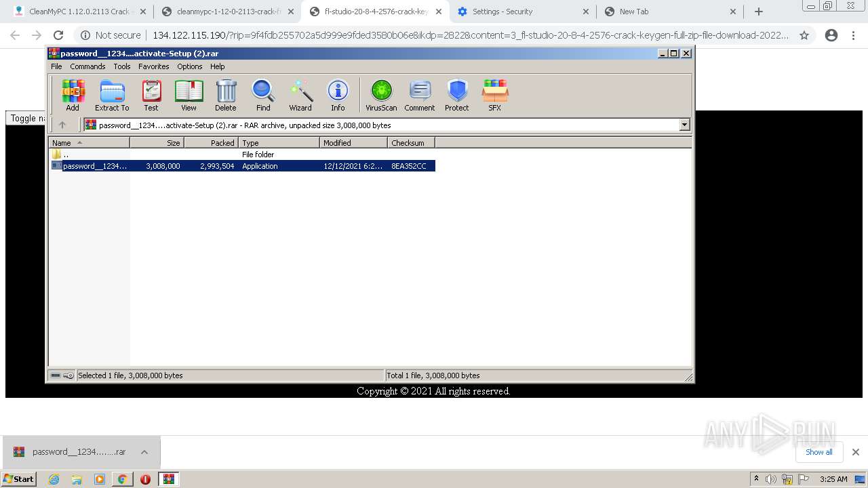
Task: Click the volume speaker tray icon
Action: [x=771, y=479]
